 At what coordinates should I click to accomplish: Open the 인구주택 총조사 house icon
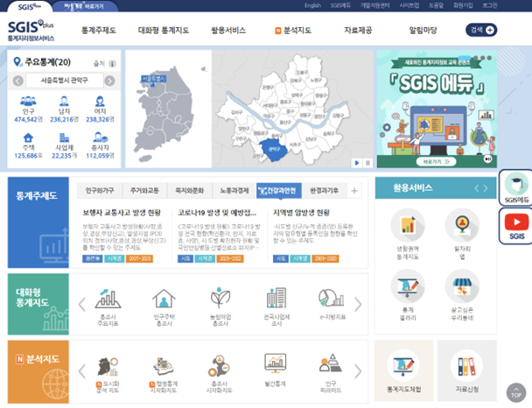click(164, 299)
